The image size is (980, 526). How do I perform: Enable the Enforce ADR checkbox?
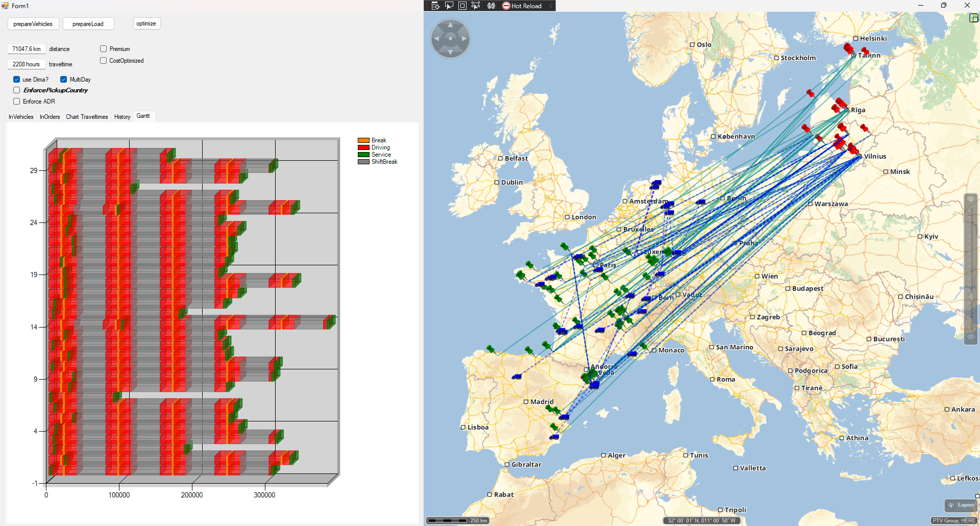coord(17,102)
